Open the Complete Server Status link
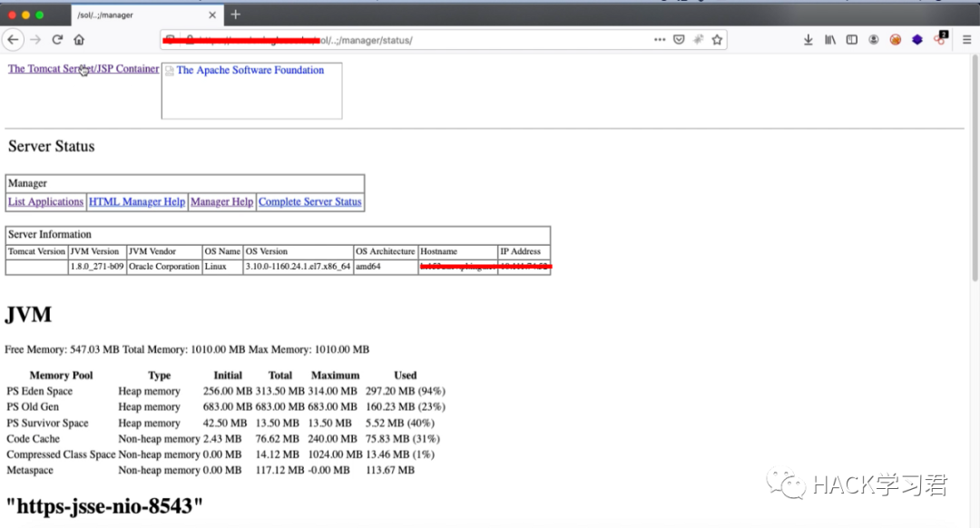The width and height of the screenshot is (980, 528). coord(310,201)
